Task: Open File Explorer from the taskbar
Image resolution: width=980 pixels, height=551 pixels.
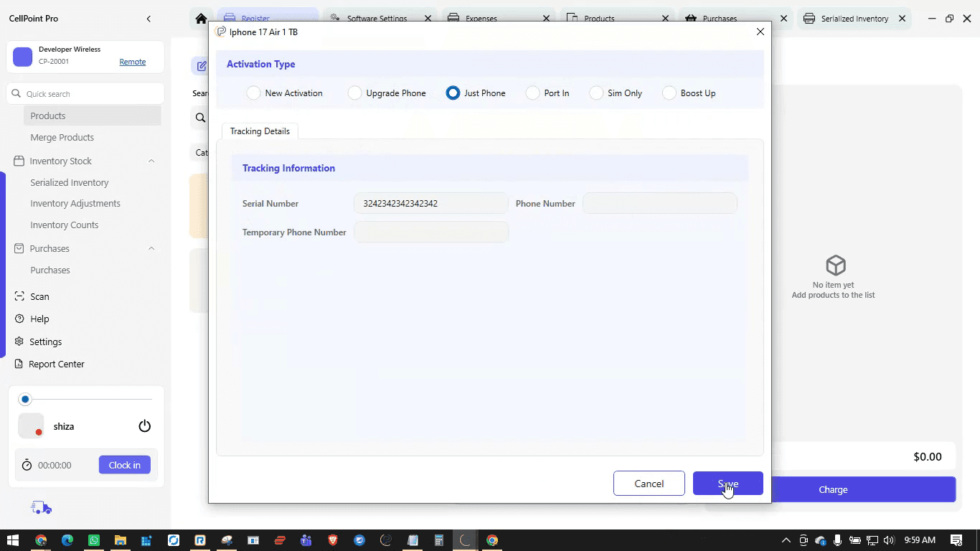Action: coord(121,540)
